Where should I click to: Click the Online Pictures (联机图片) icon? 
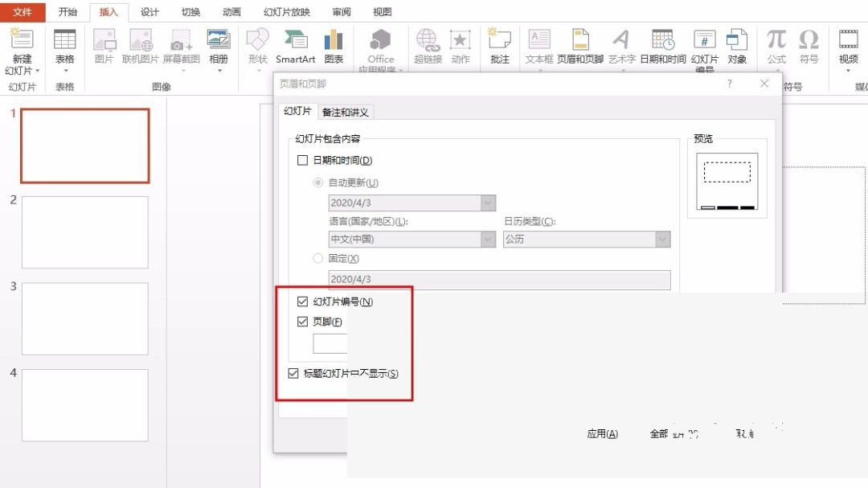(141, 40)
